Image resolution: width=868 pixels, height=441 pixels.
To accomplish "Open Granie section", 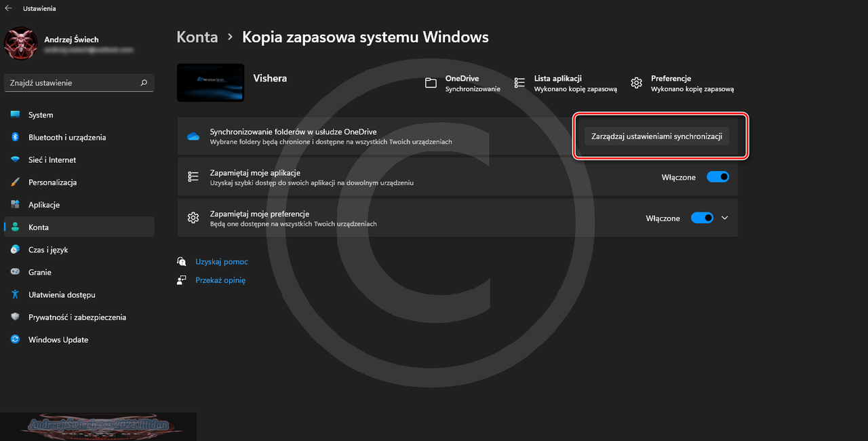I will [79, 272].
